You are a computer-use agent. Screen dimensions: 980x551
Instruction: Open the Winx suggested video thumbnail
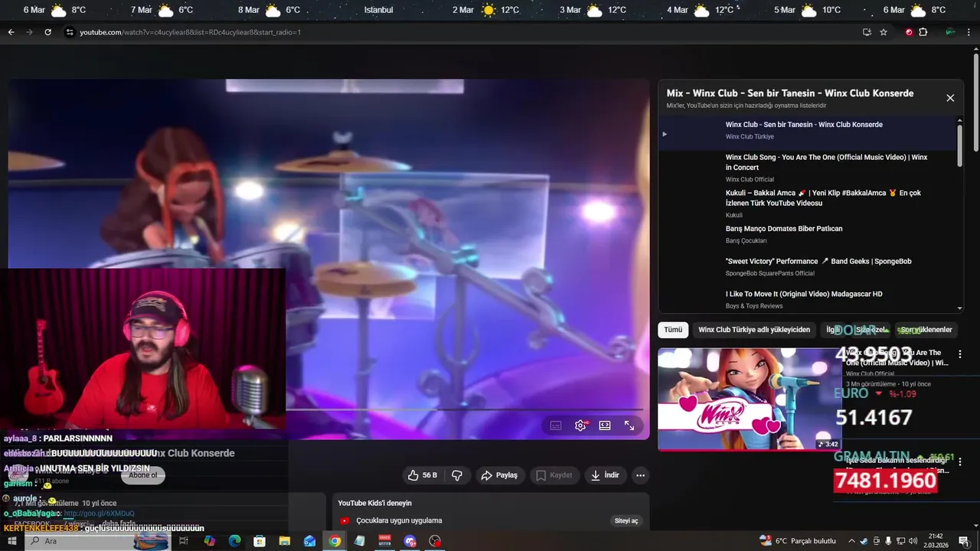pyautogui.click(x=750, y=399)
